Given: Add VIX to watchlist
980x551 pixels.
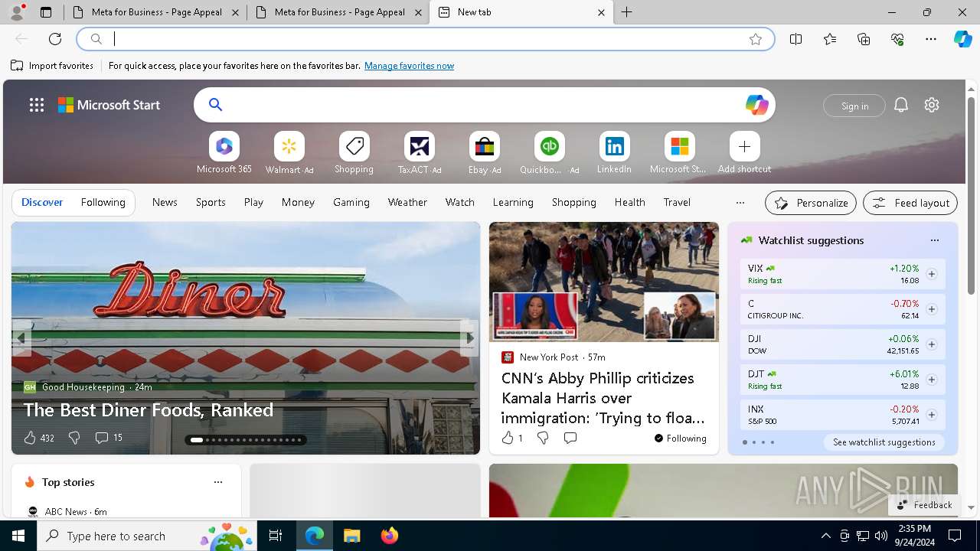Looking at the screenshot, I should tap(931, 274).
